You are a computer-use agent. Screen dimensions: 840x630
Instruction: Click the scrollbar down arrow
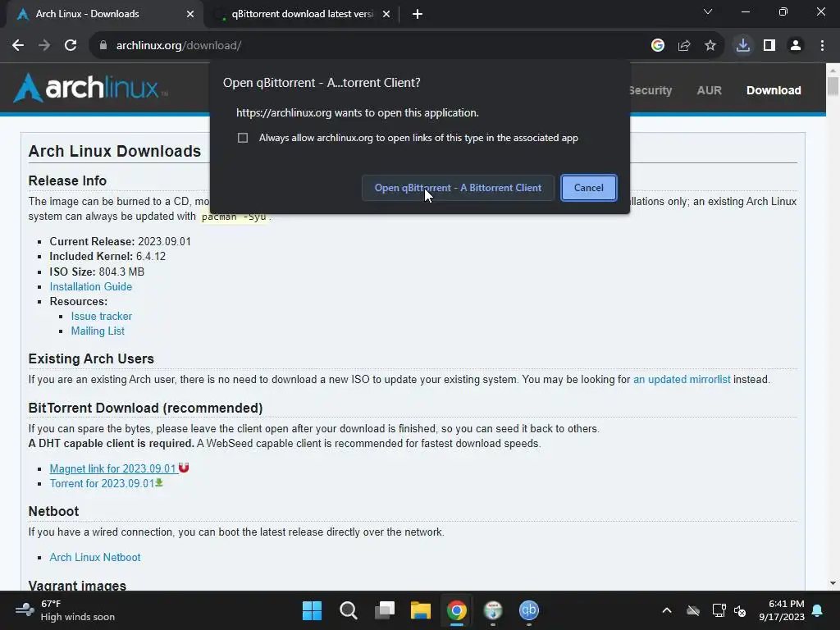coord(833,583)
